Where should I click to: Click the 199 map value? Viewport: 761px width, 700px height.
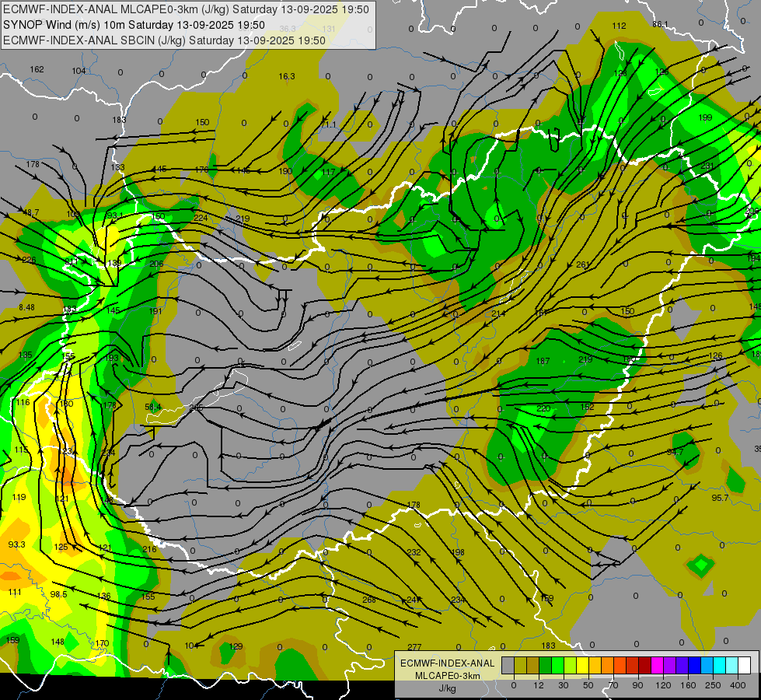click(705, 117)
